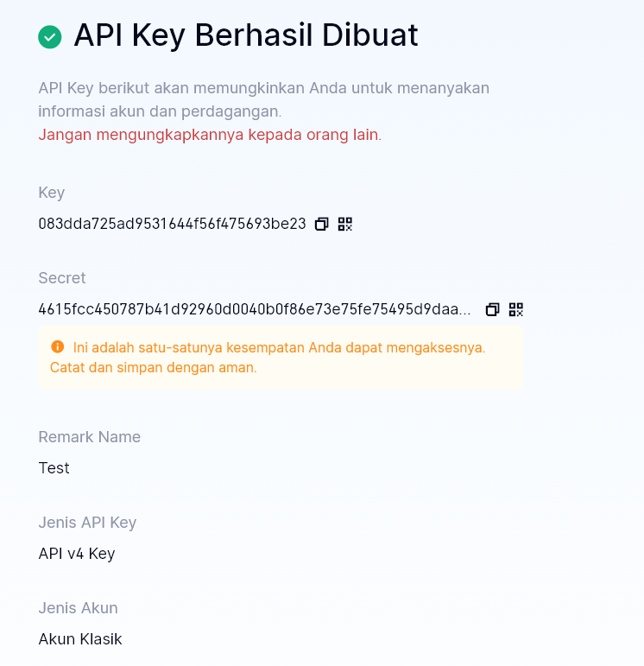Image resolution: width=644 pixels, height=666 pixels.
Task: Click the "Akun Klasik" value
Action: [x=80, y=639]
